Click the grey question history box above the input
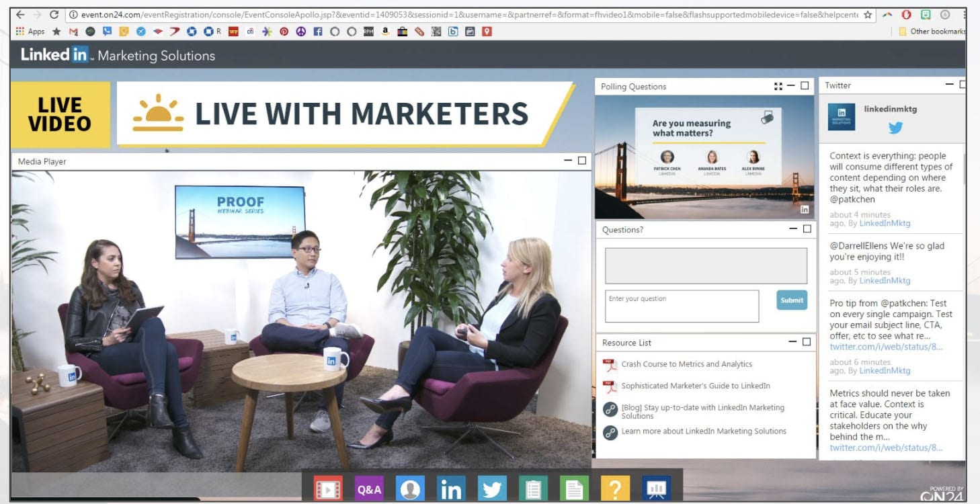980x504 pixels. tap(706, 265)
